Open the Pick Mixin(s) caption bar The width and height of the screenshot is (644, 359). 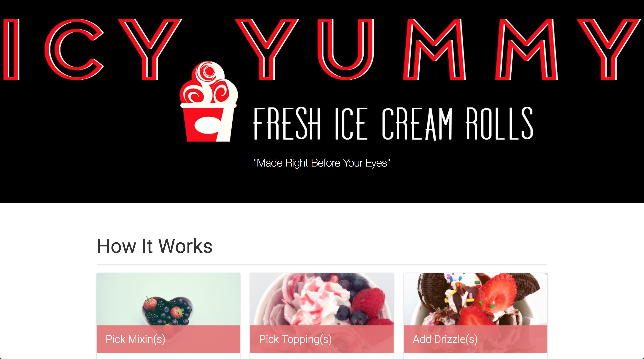(168, 339)
